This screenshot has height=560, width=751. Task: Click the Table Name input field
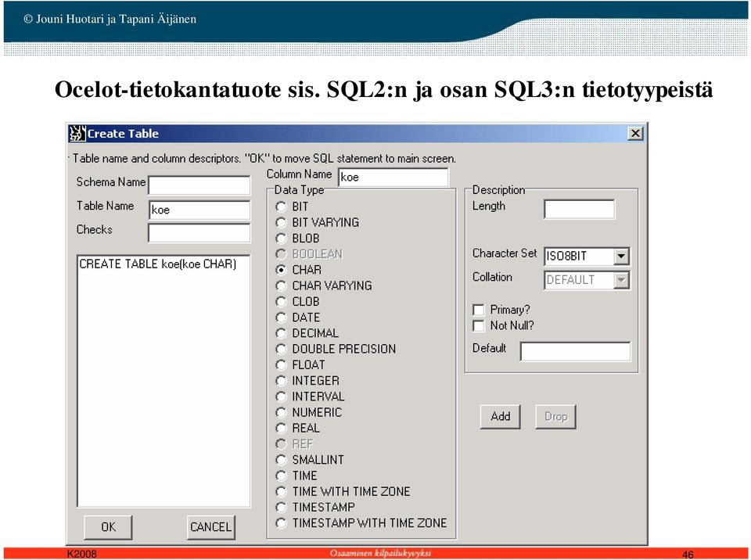coord(199,210)
